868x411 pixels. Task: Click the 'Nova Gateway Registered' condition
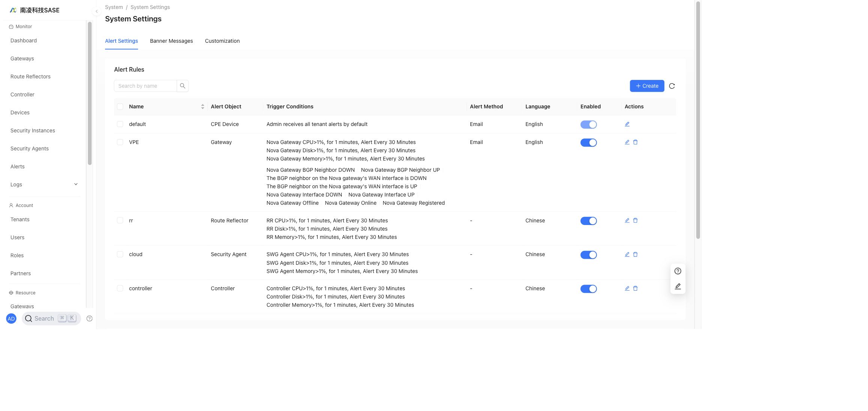coord(414,203)
